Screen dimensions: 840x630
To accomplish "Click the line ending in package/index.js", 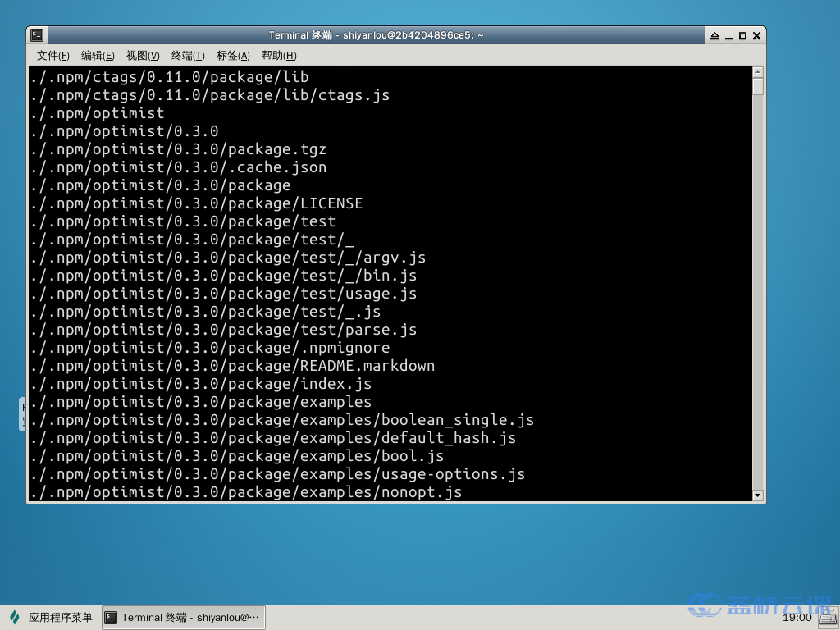I will click(x=201, y=384).
